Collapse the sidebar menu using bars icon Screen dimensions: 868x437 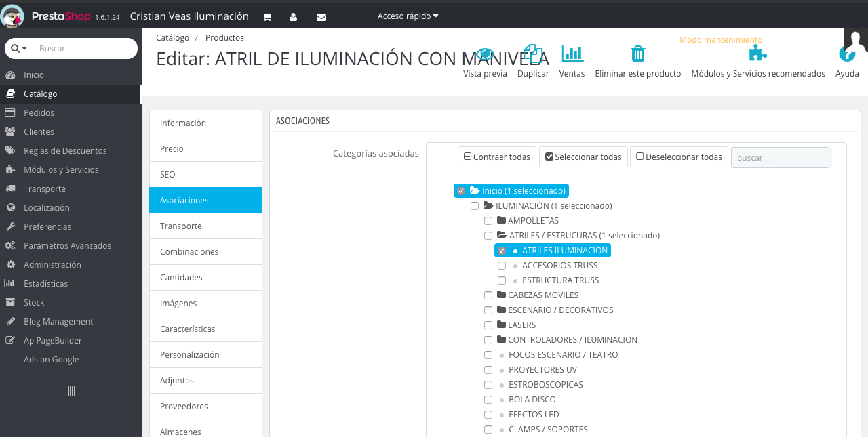click(x=71, y=391)
